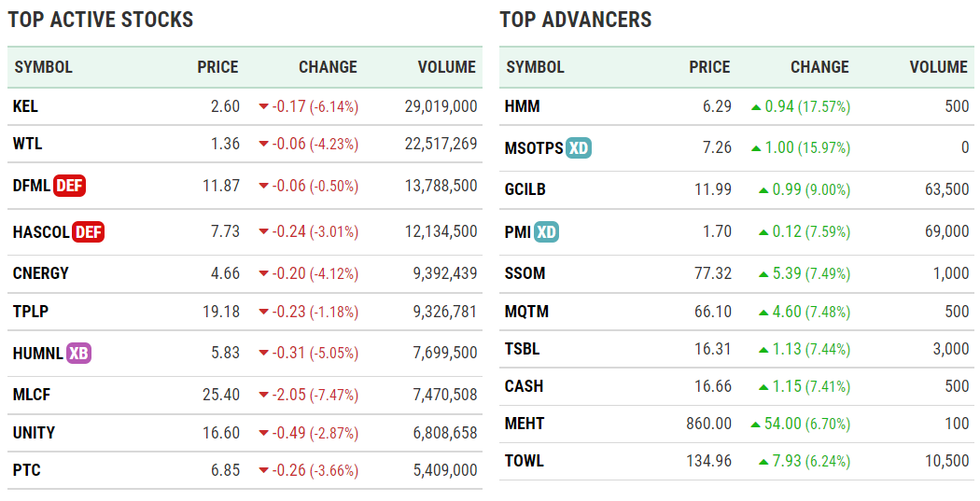Click the PTC symbol row

pos(26,470)
